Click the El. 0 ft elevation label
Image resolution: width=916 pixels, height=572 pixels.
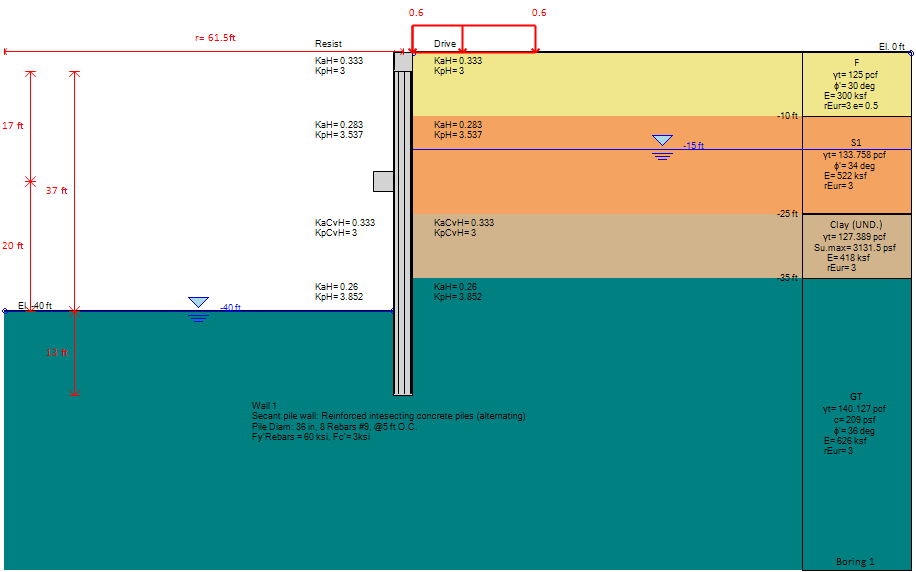pos(891,47)
